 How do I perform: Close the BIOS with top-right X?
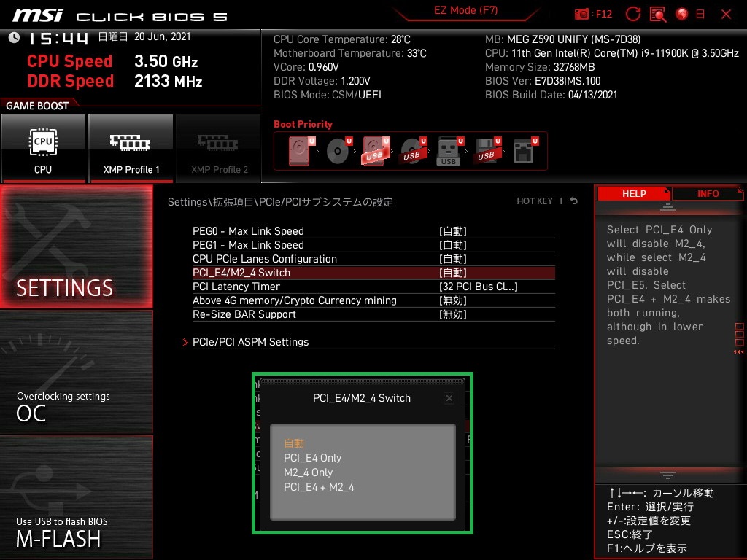tap(726, 14)
